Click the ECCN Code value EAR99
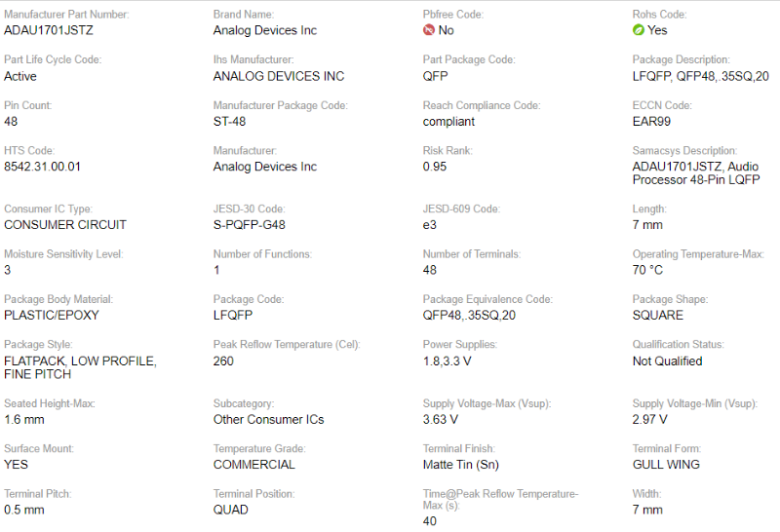The width and height of the screenshot is (780, 532). point(651,122)
